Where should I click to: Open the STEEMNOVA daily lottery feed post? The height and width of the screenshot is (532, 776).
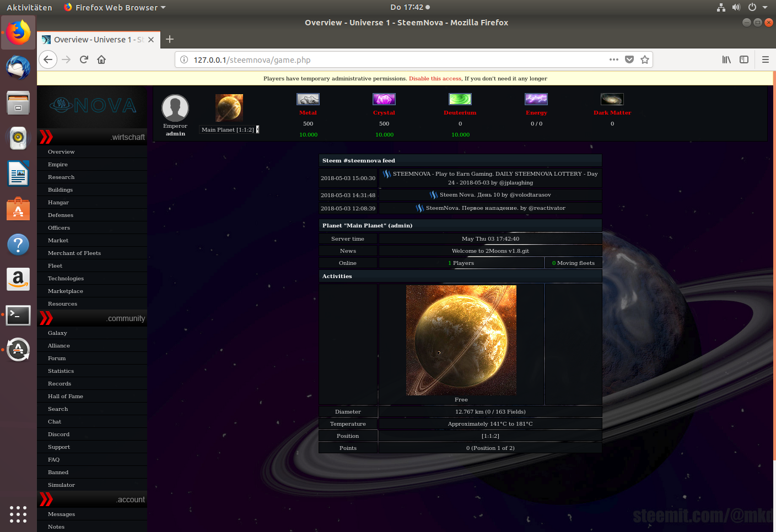point(491,178)
